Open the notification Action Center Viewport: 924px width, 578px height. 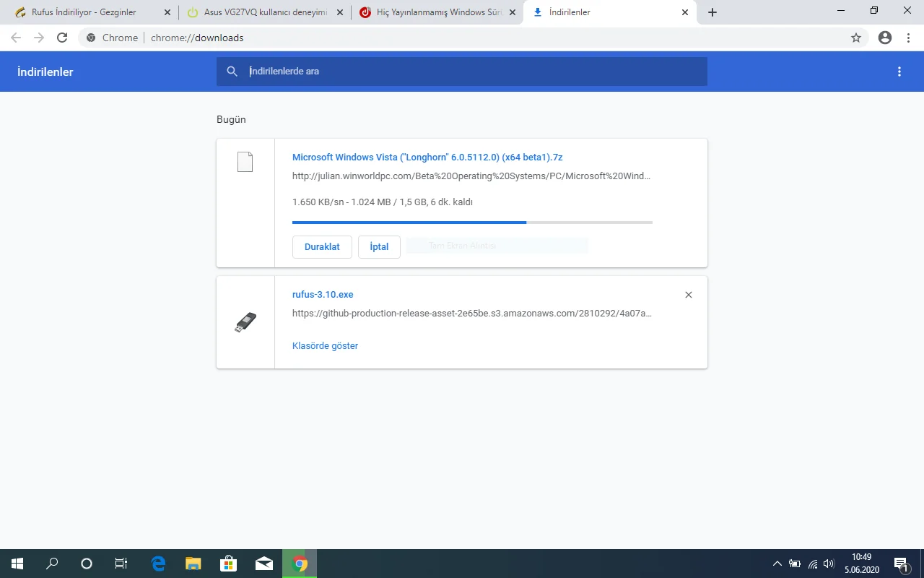pos(902,564)
